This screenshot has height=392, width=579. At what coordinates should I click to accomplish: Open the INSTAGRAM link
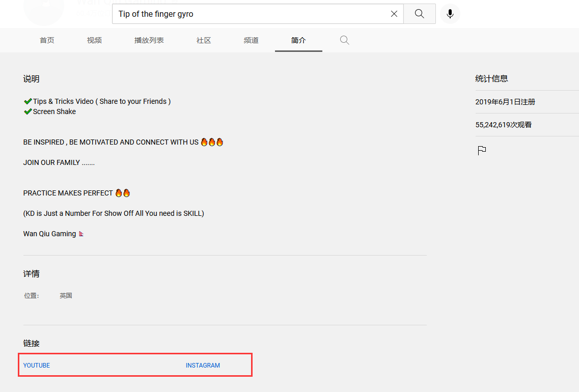click(x=203, y=366)
